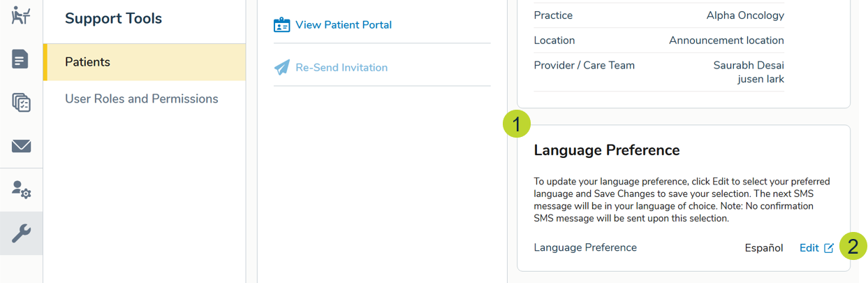Click the Language Preference card heading

pos(606,150)
